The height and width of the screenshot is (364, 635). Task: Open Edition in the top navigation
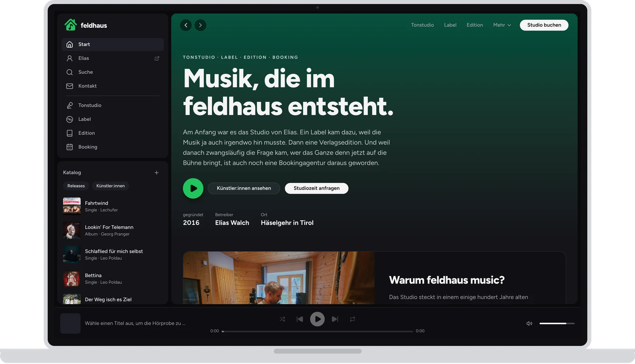[x=475, y=25]
